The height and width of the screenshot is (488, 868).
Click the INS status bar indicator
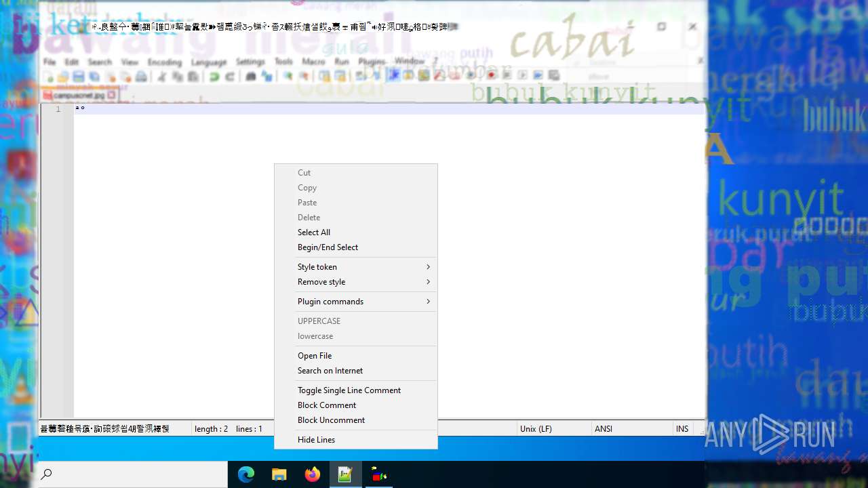[x=682, y=429]
